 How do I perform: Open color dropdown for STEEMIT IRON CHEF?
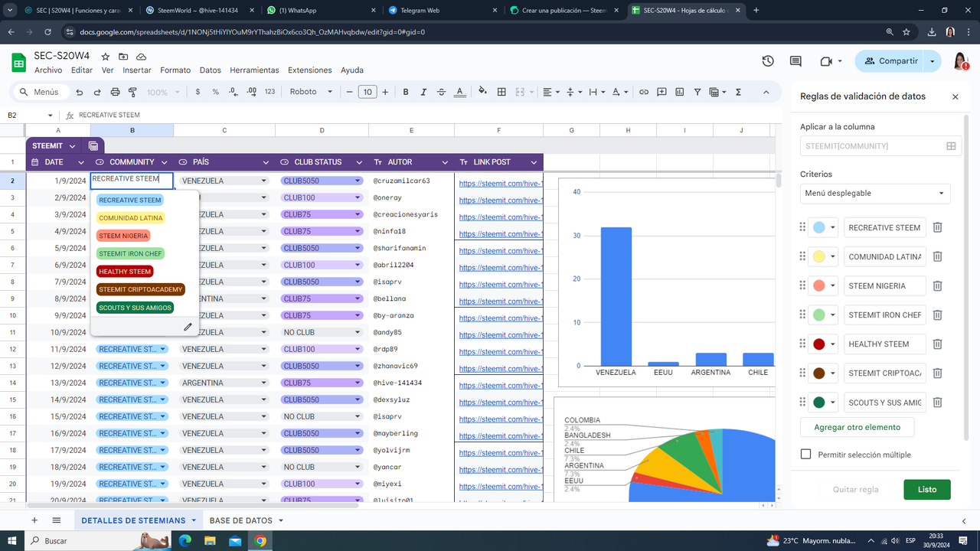pyautogui.click(x=833, y=315)
